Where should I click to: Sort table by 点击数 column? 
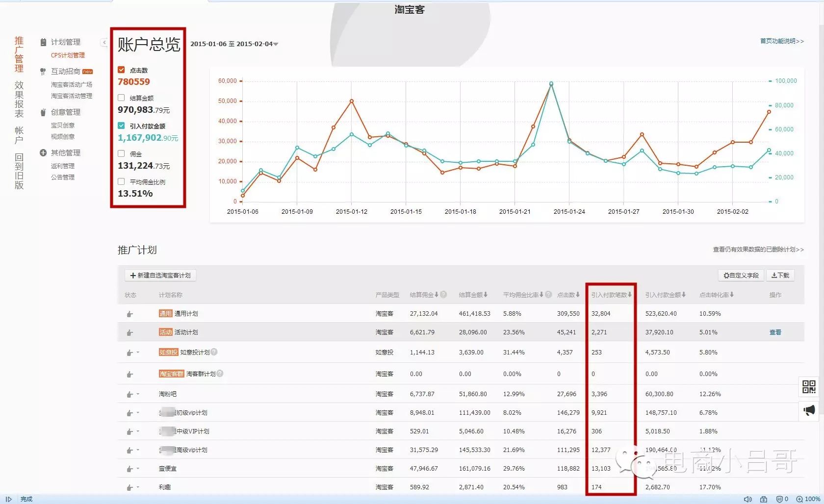pos(568,295)
